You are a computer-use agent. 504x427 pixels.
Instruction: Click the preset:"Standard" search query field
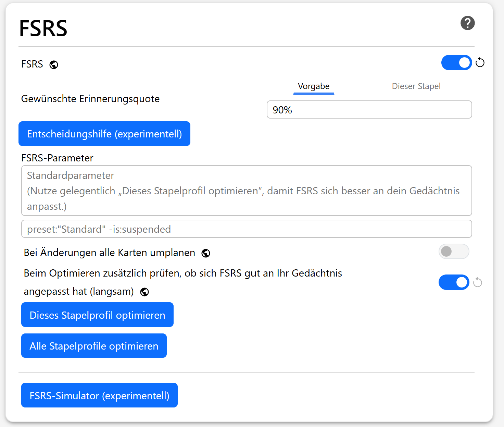click(x=247, y=229)
